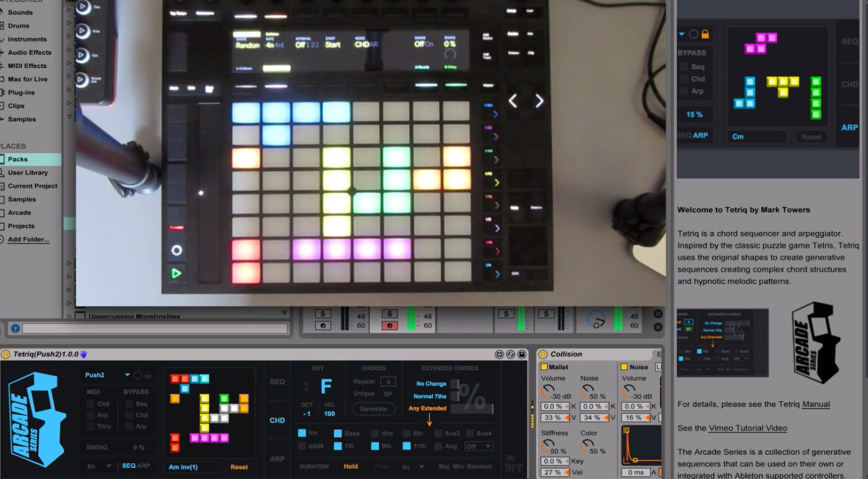Arm the red record button in the mixer
The width and height of the screenshot is (868, 479).
(389, 326)
